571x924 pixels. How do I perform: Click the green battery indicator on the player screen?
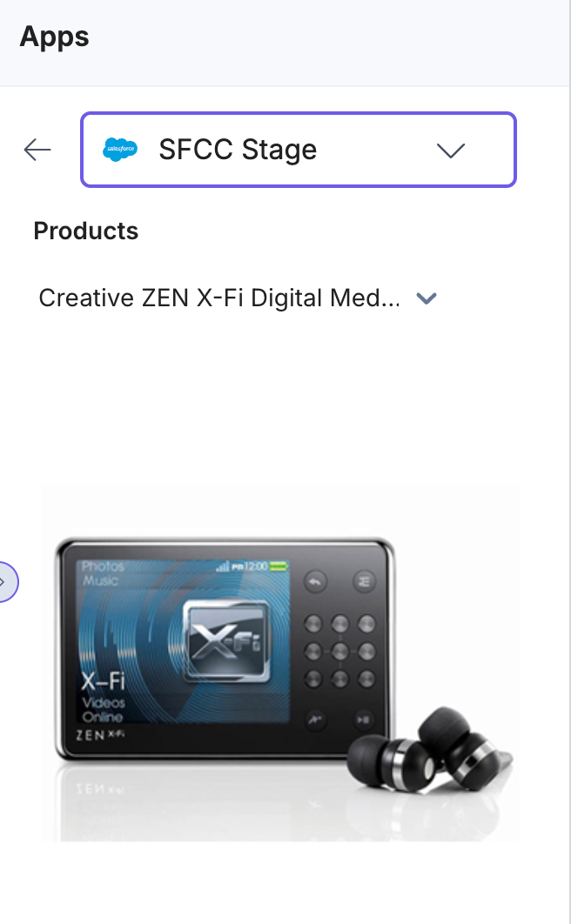point(279,566)
